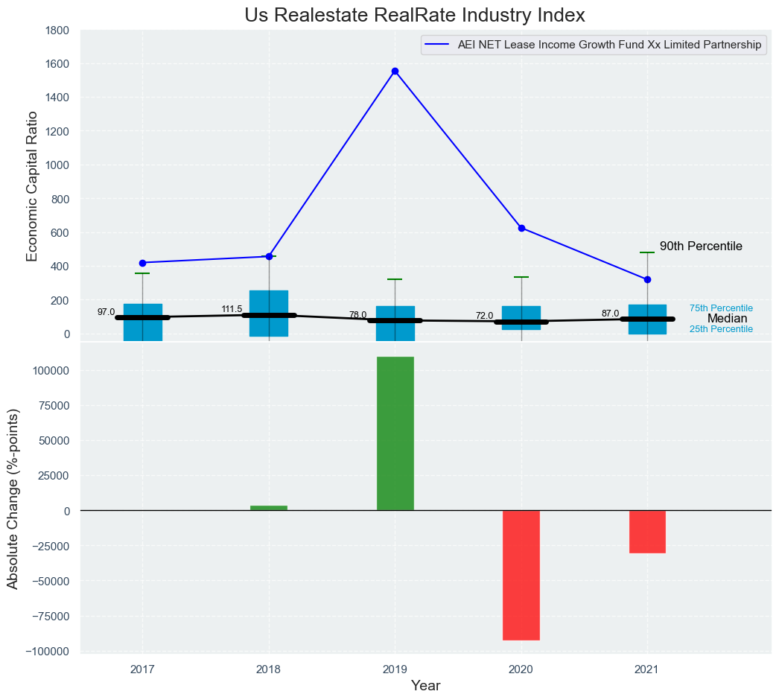
Task: Select the small green 2018 change bar
Action: coord(269,508)
